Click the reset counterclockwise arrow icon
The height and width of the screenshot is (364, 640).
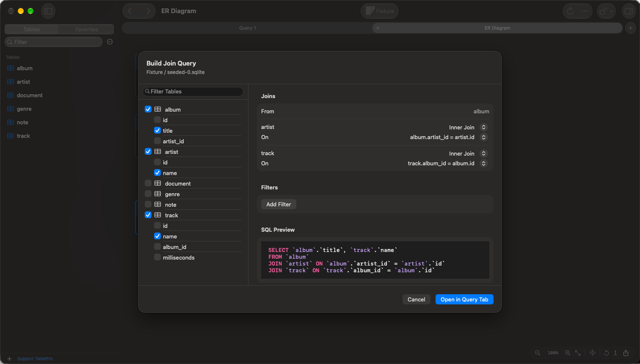606,353
